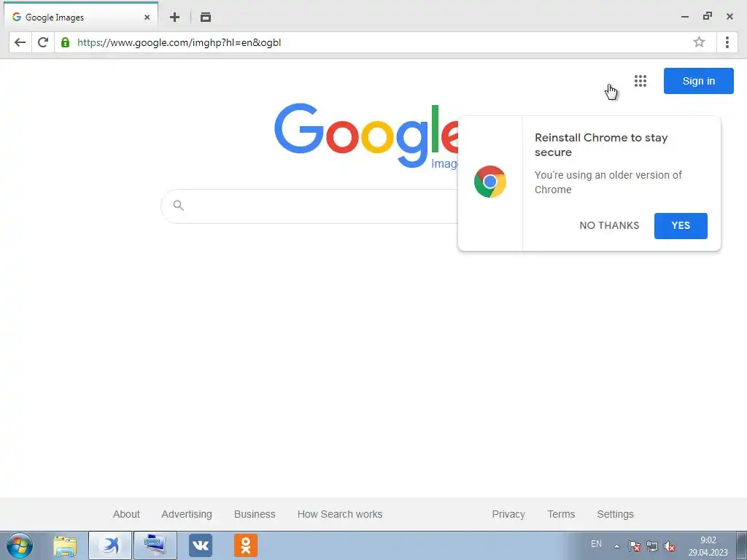Focus the Google Images search field
The image size is (747, 560).
pos(309,206)
